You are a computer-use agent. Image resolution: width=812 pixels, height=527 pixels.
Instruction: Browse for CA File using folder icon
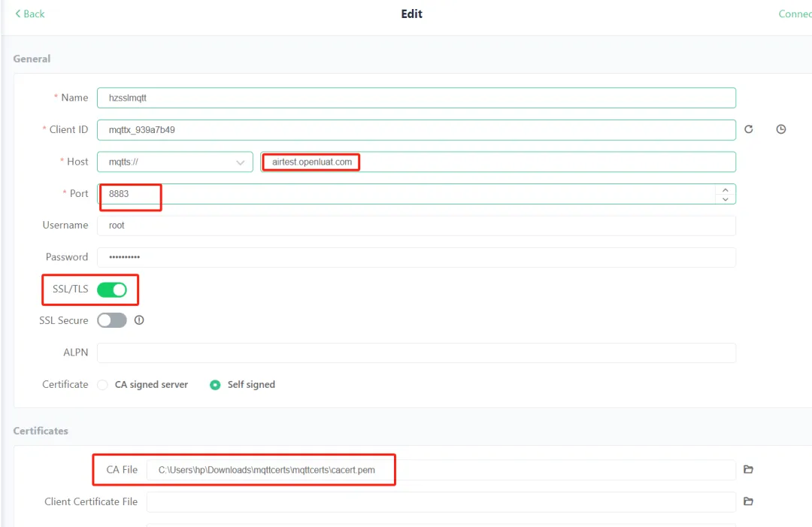click(x=748, y=470)
